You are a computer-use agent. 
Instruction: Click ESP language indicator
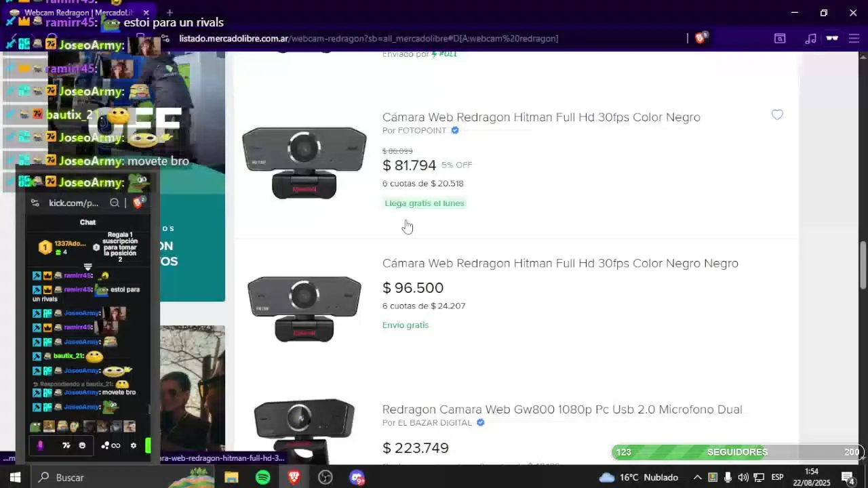(777, 477)
